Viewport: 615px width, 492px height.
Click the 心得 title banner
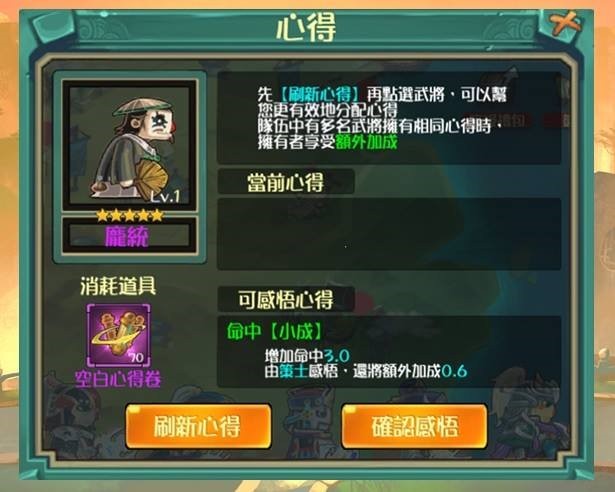click(306, 27)
